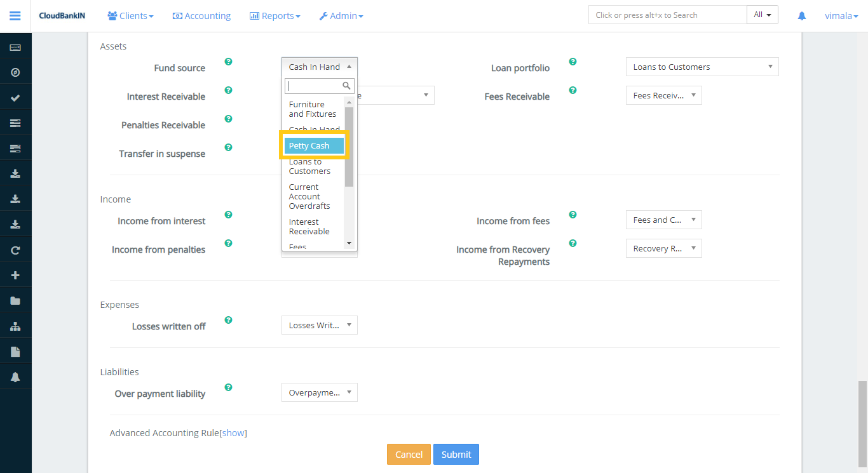
Task: Click the keyboard icon in sidebar
Action: [x=15, y=48]
